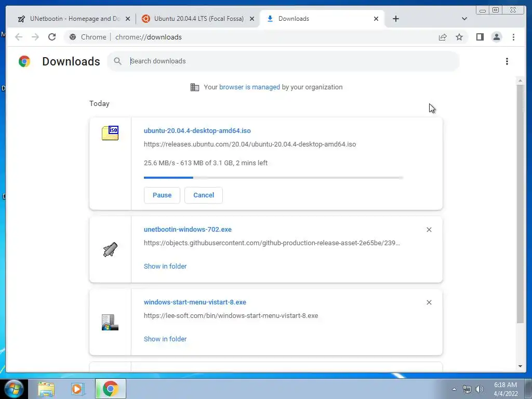The width and height of the screenshot is (532, 399).
Task: Reload the Downloads page
Action: click(x=52, y=37)
